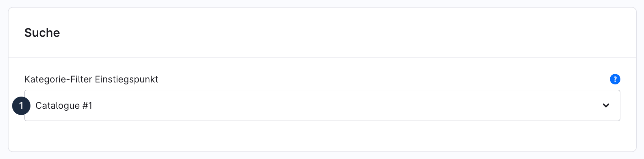Show help for Kategorie-Filter Einstiegspunkt
644x159 pixels.
pos(615,79)
